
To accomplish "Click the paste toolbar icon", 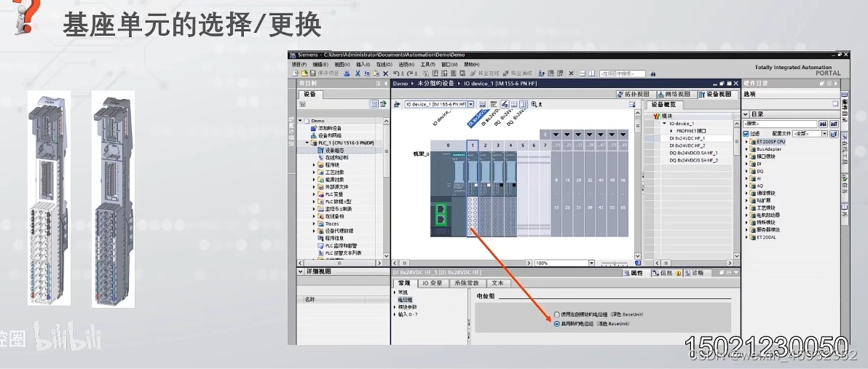I will coord(376,73).
